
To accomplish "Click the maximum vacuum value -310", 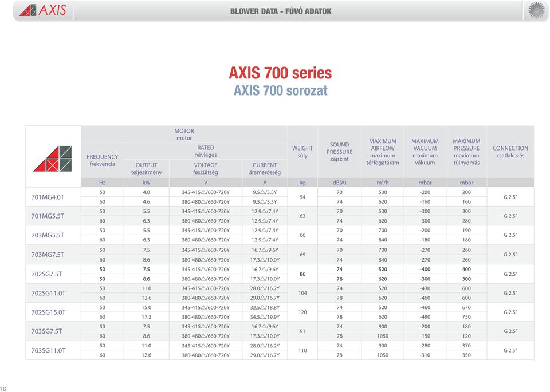I will pos(425,355).
